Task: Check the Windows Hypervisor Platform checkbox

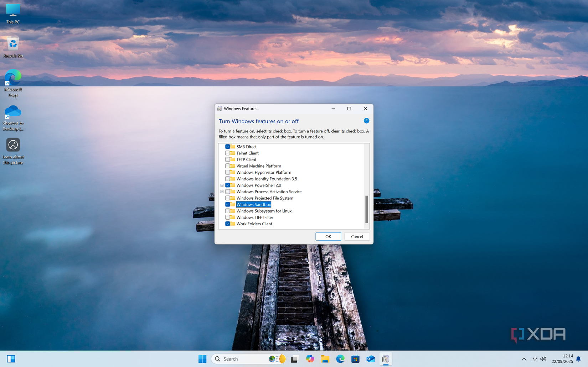Action: coord(227,172)
